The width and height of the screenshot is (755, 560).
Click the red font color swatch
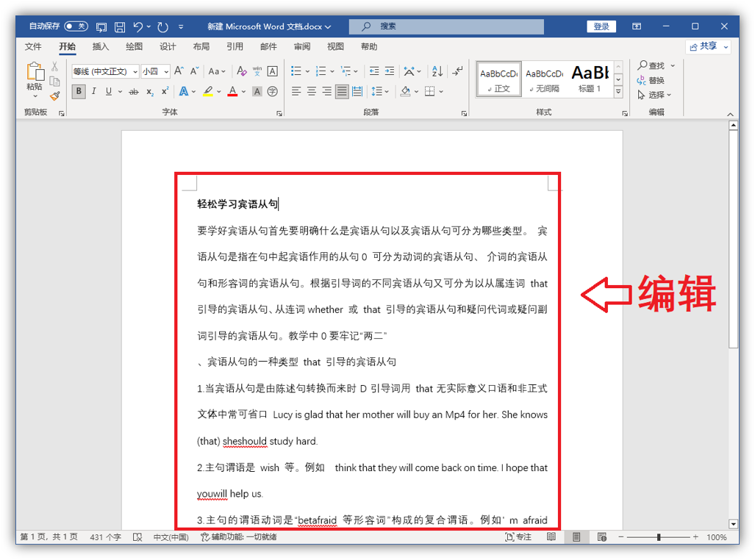tap(232, 92)
